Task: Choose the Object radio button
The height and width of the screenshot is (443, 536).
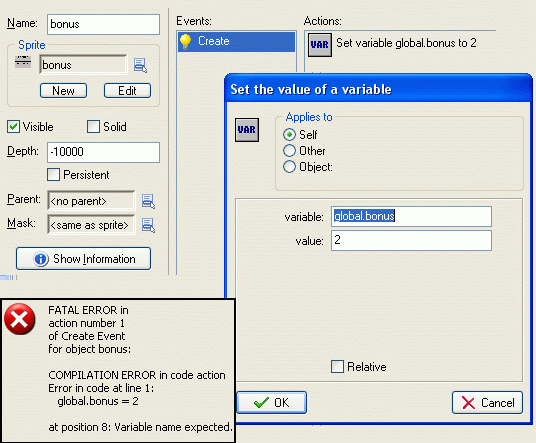Action: tap(289, 166)
